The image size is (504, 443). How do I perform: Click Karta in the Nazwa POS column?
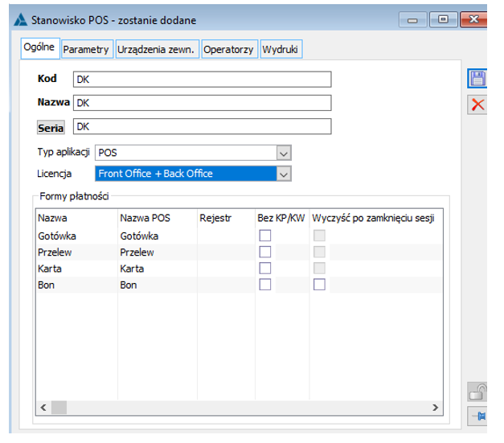click(132, 269)
